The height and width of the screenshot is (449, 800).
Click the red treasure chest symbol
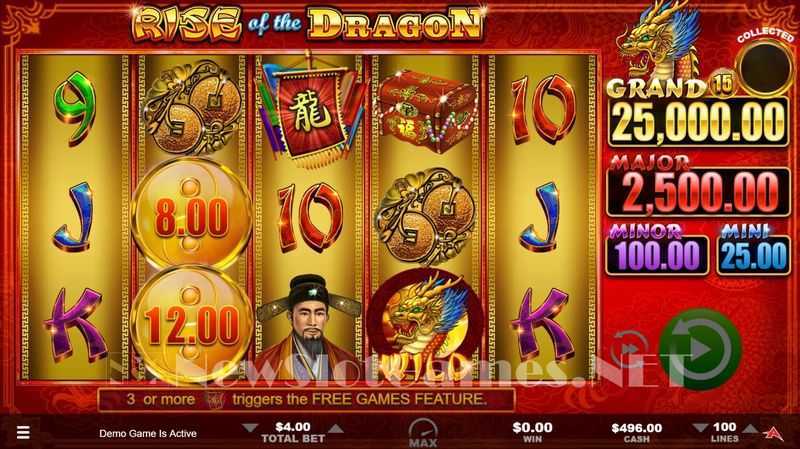tap(427, 110)
